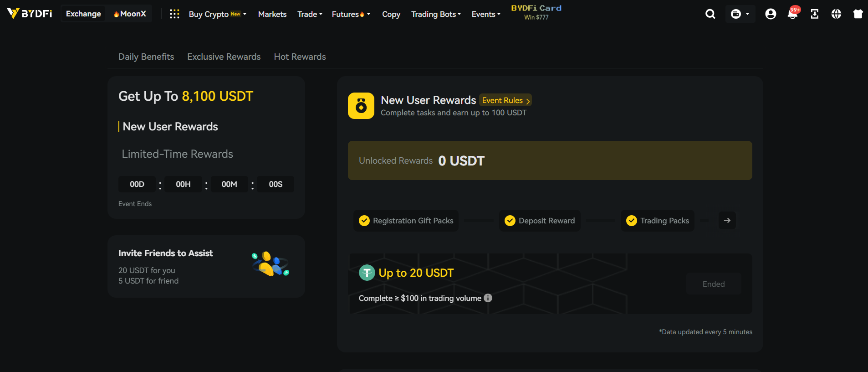
Task: Expand the Trade dropdown menu
Action: tap(310, 14)
